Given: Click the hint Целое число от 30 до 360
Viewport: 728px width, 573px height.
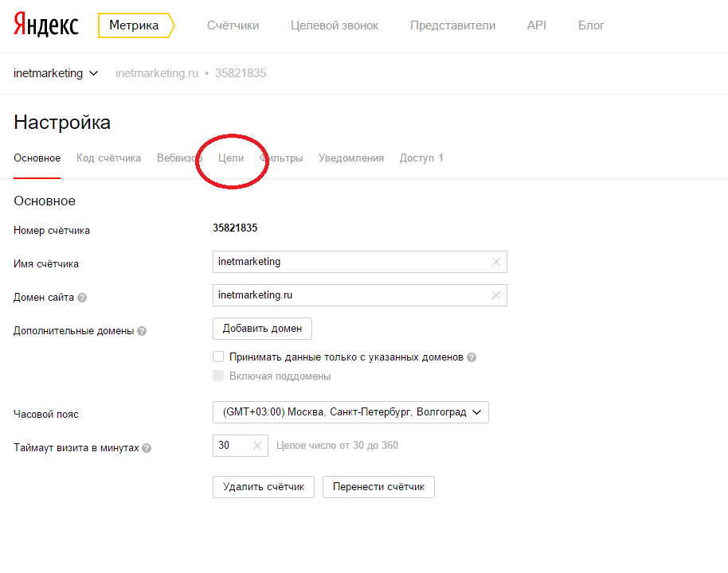Looking at the screenshot, I should pos(337,446).
